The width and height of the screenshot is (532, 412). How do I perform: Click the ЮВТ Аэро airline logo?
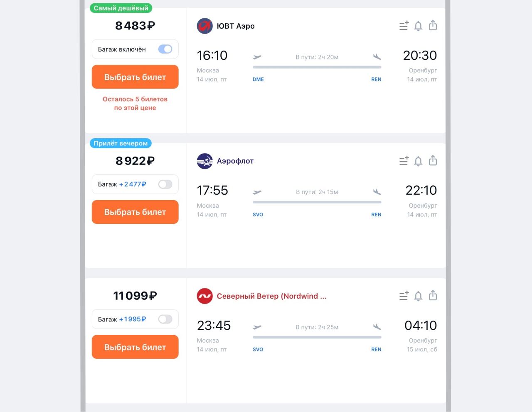pyautogui.click(x=204, y=26)
